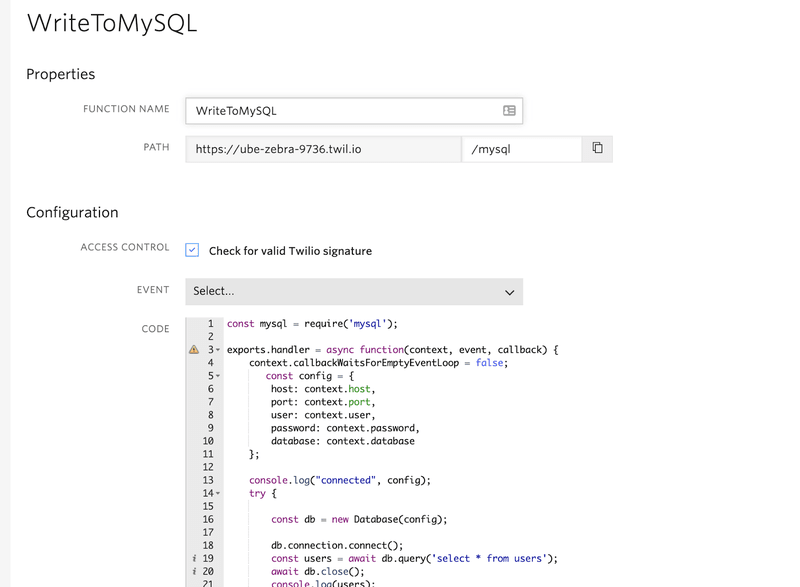This screenshot has height=587, width=800.
Task: Click the WriteToMySQL page heading
Action: click(112, 23)
